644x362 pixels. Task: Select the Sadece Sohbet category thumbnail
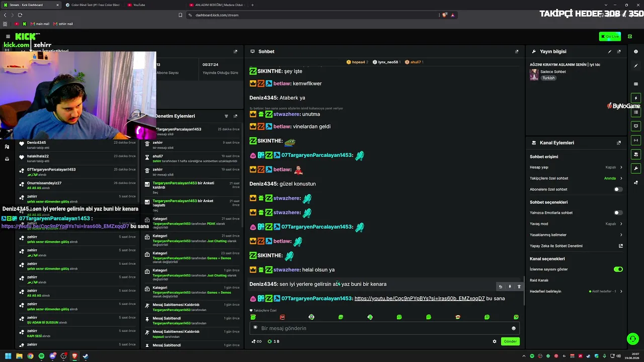click(x=534, y=74)
